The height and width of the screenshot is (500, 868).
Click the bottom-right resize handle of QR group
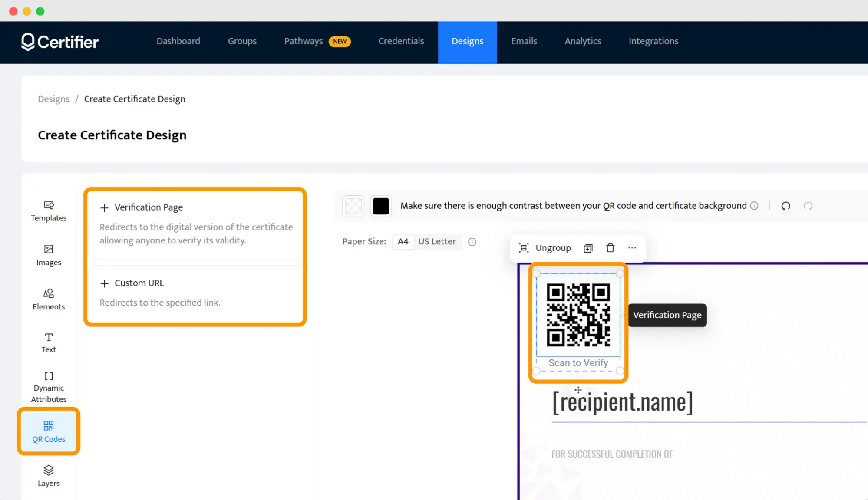(620, 371)
